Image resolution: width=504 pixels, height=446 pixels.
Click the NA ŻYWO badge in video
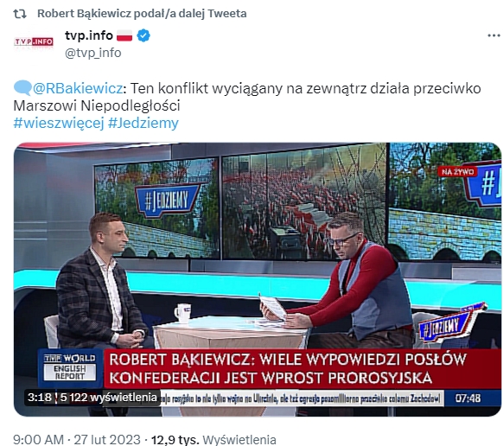(457, 172)
